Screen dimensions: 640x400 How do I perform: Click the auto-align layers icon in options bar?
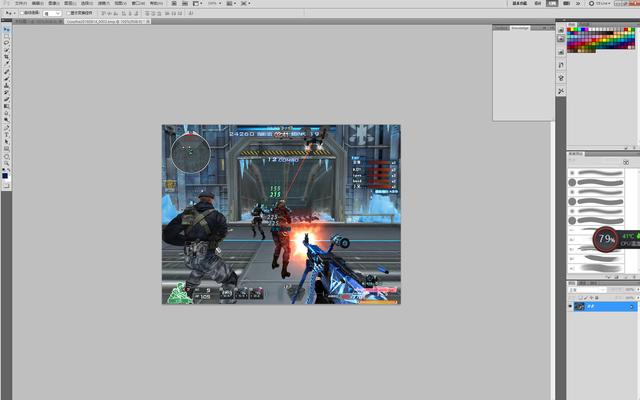(191, 13)
